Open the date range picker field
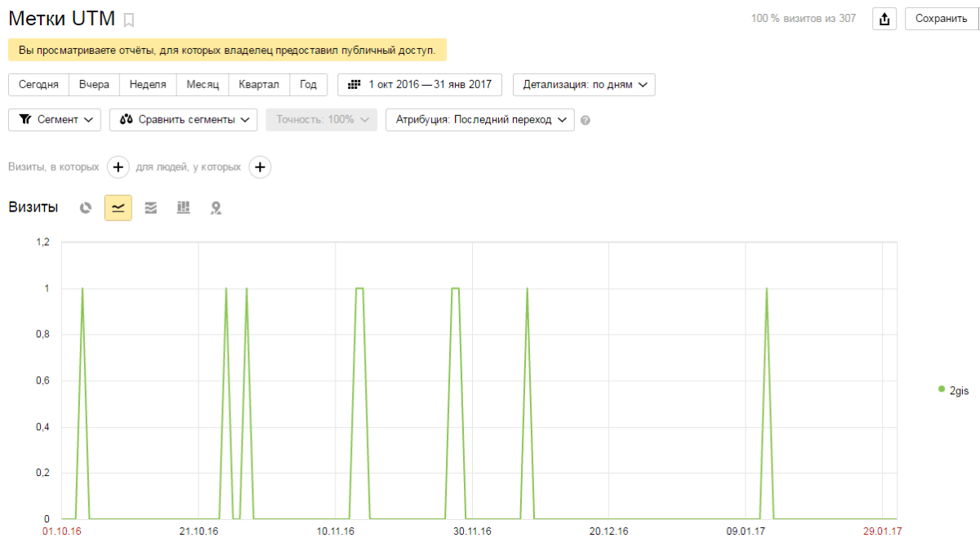This screenshot has width=980, height=551. pyautogui.click(x=421, y=85)
